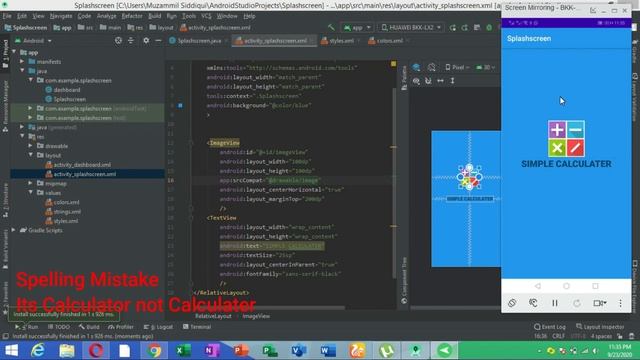Open the Logcat tool window
Image resolution: width=640 pixels, height=360 pixels.
point(158,327)
